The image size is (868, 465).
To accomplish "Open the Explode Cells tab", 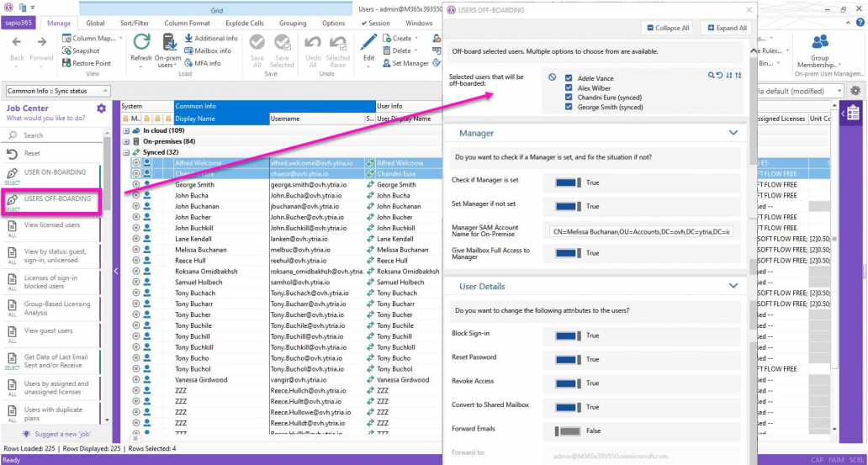I will [x=244, y=24].
